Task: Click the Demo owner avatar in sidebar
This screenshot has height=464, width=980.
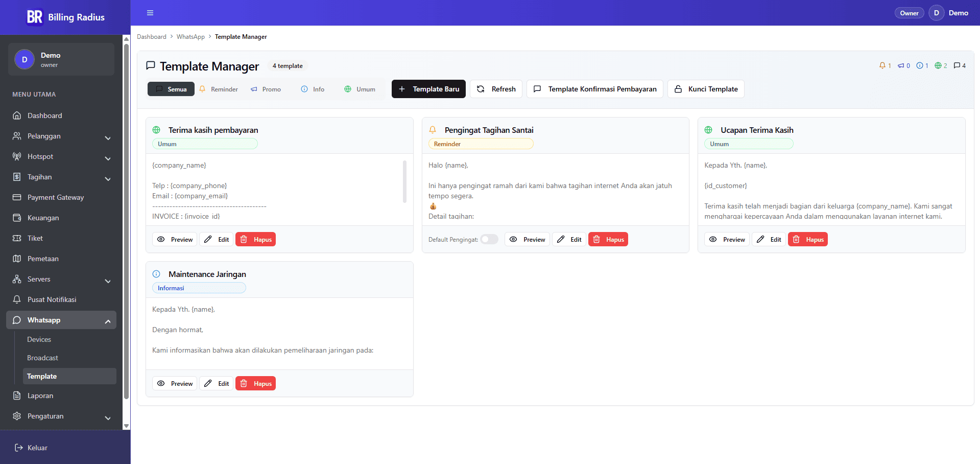Action: (x=25, y=59)
